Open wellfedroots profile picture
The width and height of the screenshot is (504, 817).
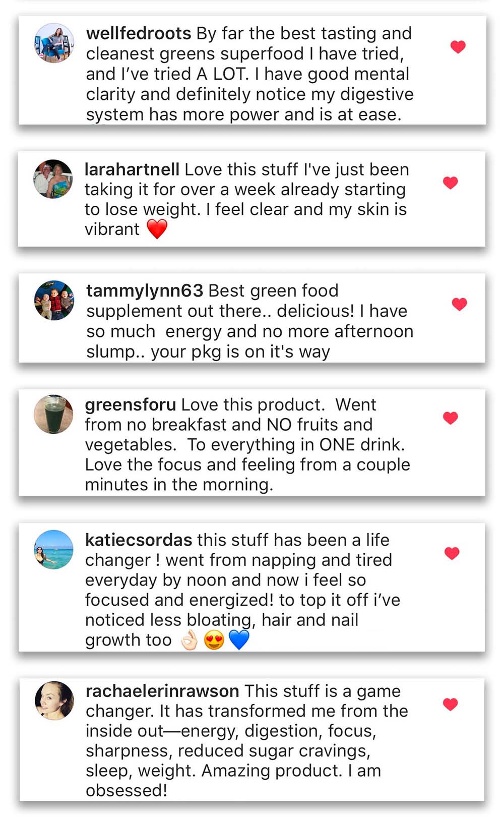click(54, 43)
